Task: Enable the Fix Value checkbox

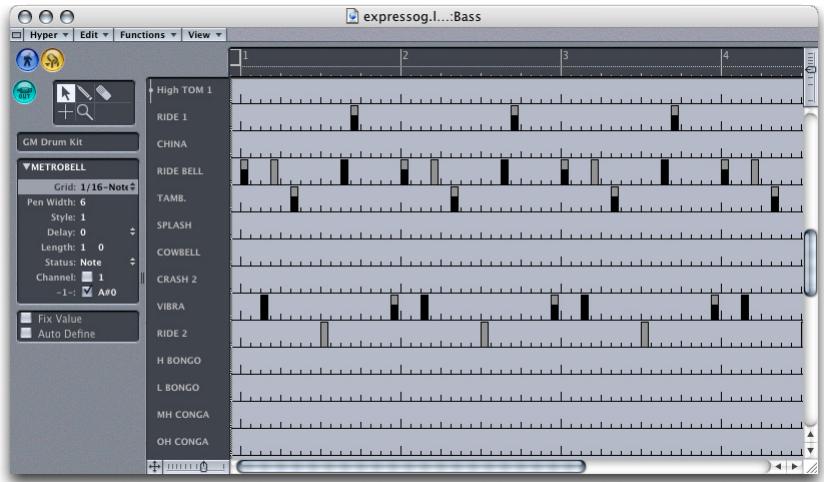Action: pos(26,317)
